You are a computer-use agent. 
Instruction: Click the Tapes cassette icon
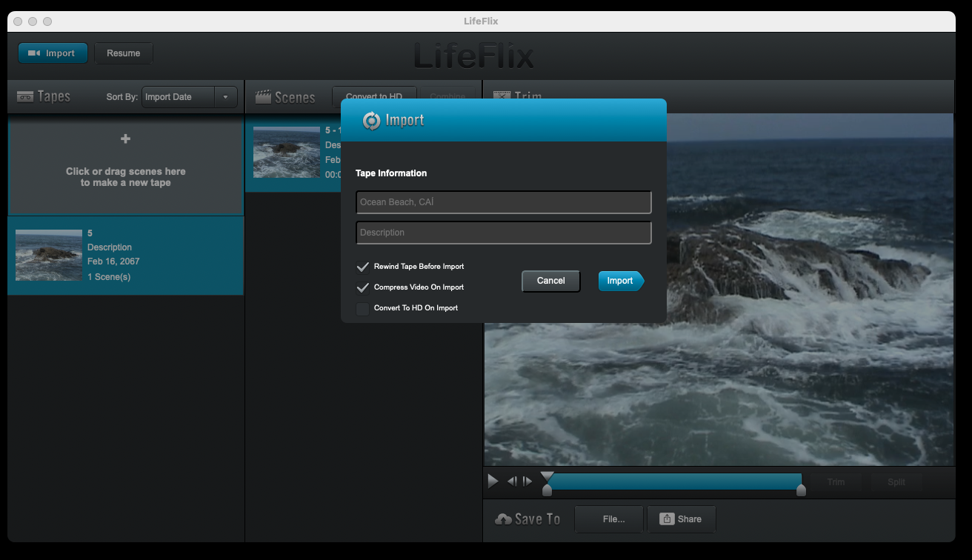click(25, 97)
